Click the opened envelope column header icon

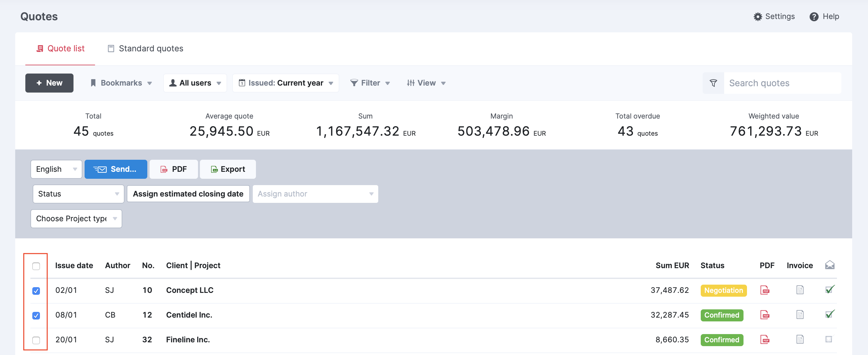(x=830, y=265)
